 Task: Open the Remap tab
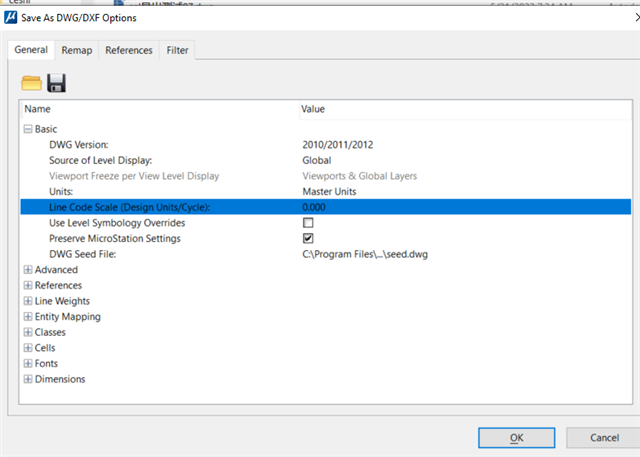(x=77, y=50)
